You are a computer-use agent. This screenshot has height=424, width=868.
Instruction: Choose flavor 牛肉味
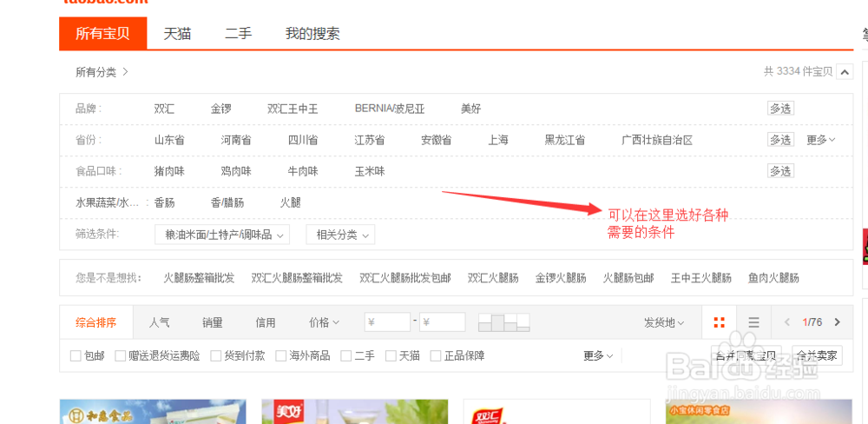(303, 171)
